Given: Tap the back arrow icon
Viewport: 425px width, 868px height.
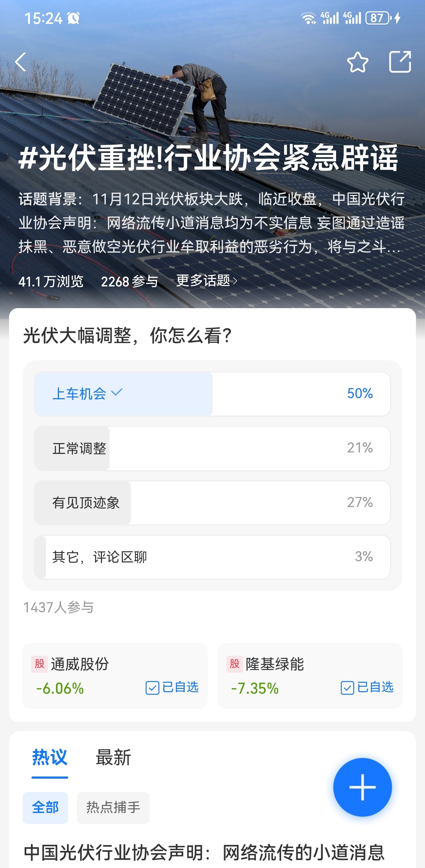Looking at the screenshot, I should coord(21,62).
